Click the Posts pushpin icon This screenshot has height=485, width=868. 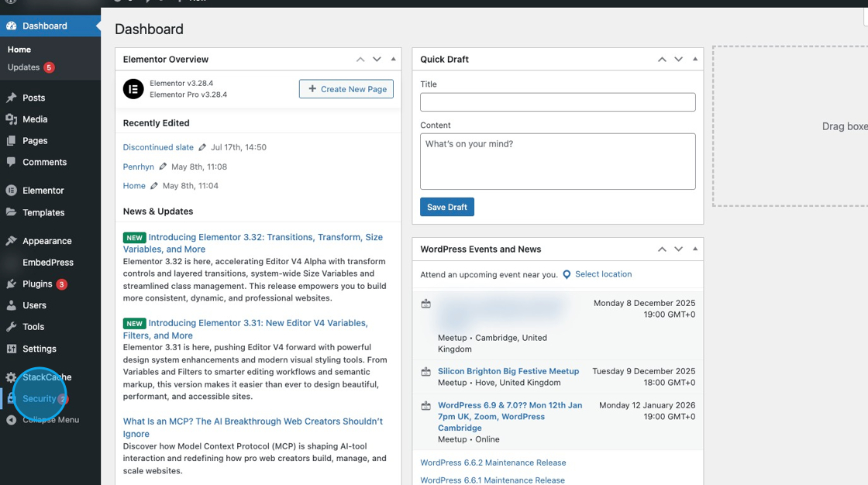pyautogui.click(x=11, y=98)
